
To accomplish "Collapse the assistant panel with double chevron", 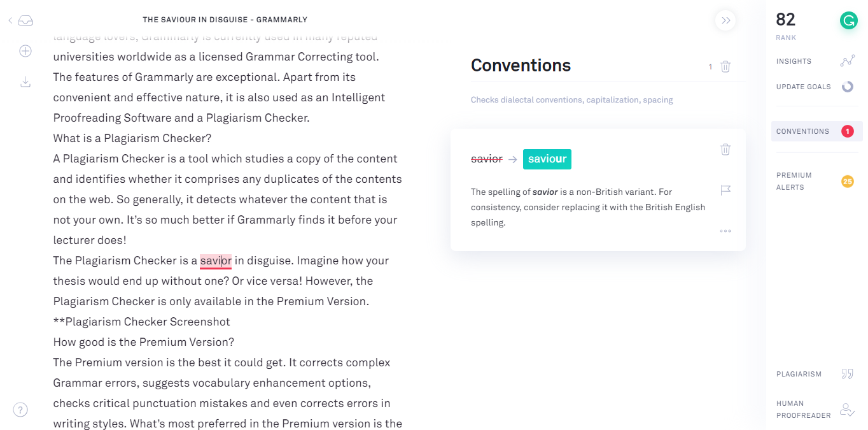I will [x=725, y=20].
